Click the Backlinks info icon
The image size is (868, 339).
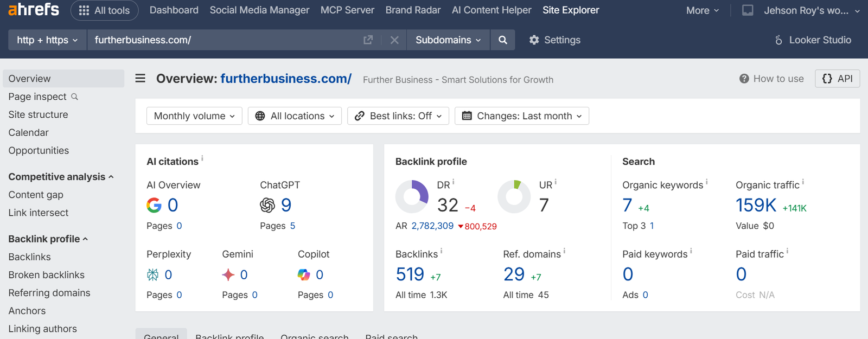tap(442, 251)
